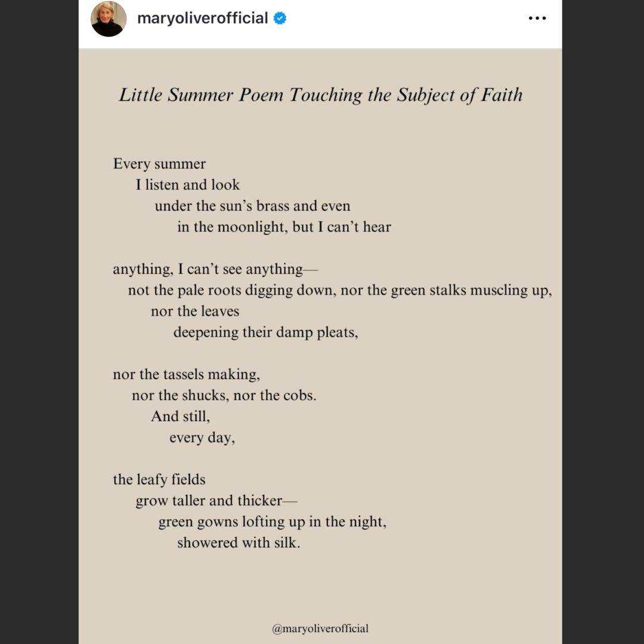
Task: Click the blue verified badge
Action: (280, 18)
